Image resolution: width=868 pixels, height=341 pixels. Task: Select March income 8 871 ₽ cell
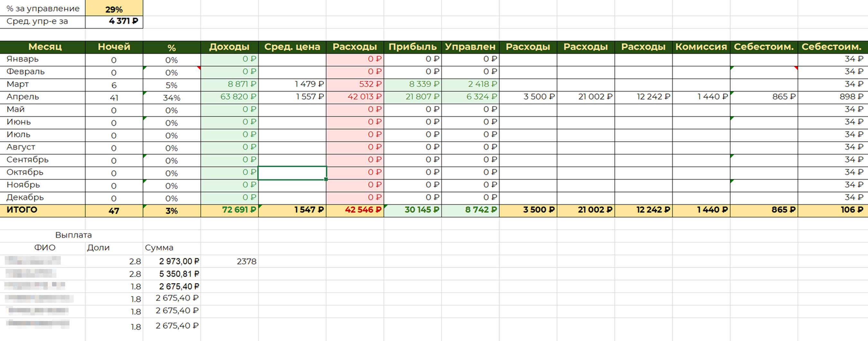(230, 85)
